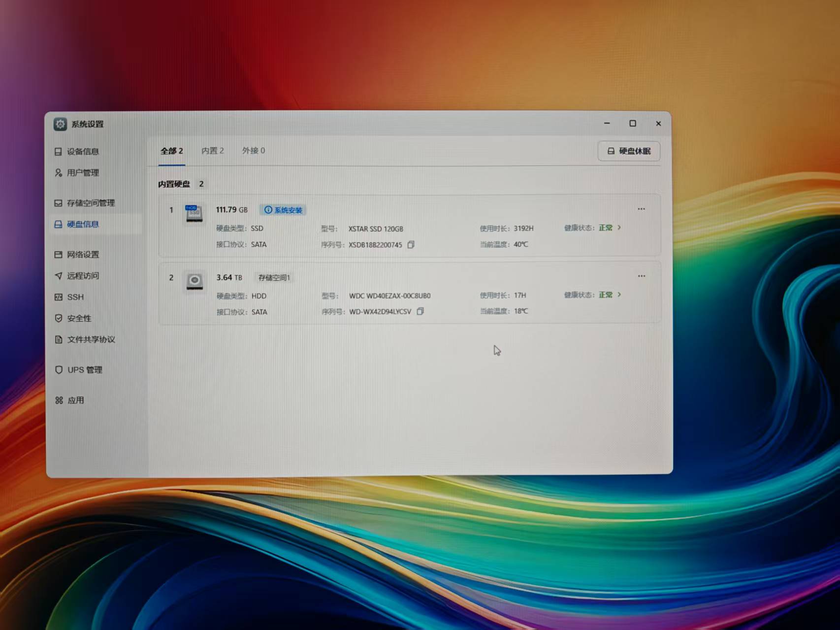This screenshot has height=630, width=840.
Task: Open 设备信息 in the sidebar
Action: [77, 151]
